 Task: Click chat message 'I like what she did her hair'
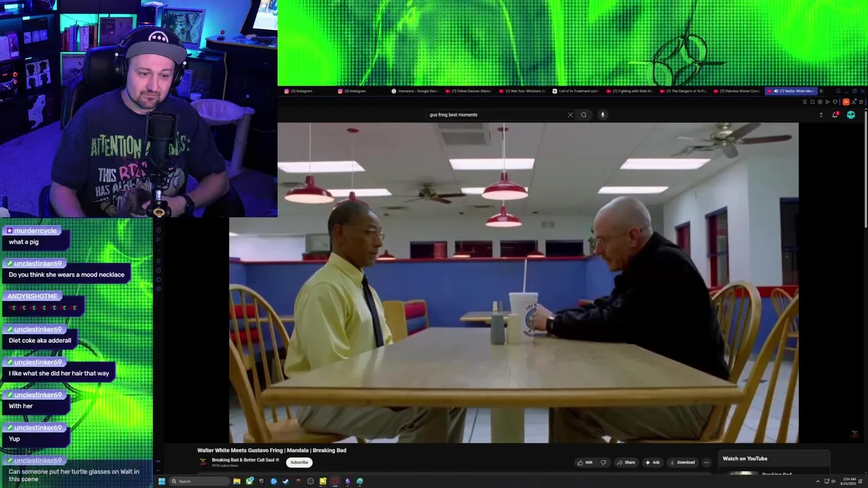tap(59, 373)
